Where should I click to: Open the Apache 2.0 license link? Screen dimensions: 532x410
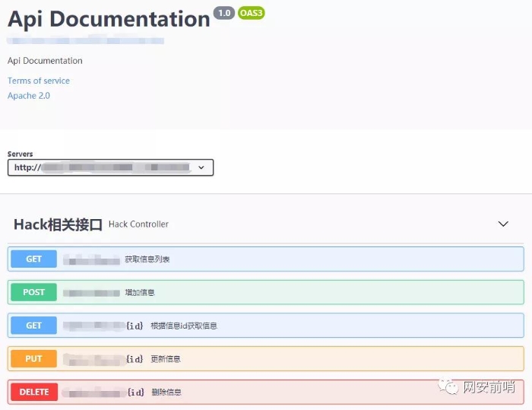click(29, 96)
